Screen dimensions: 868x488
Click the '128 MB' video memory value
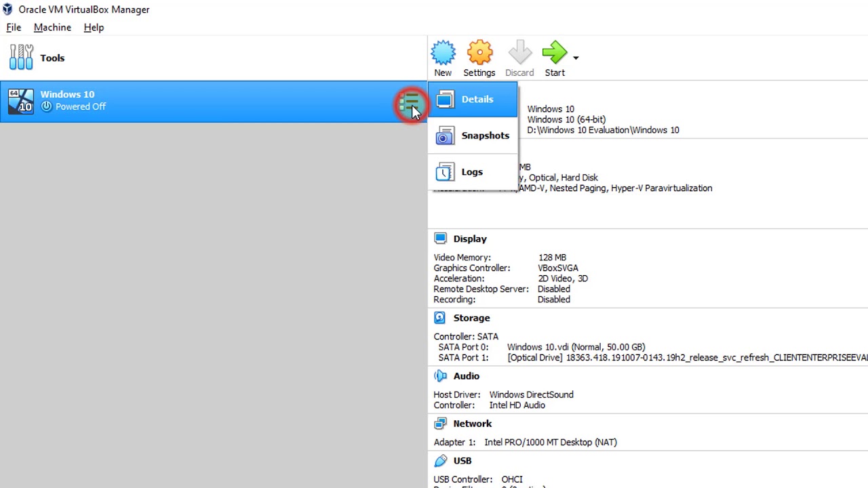552,258
